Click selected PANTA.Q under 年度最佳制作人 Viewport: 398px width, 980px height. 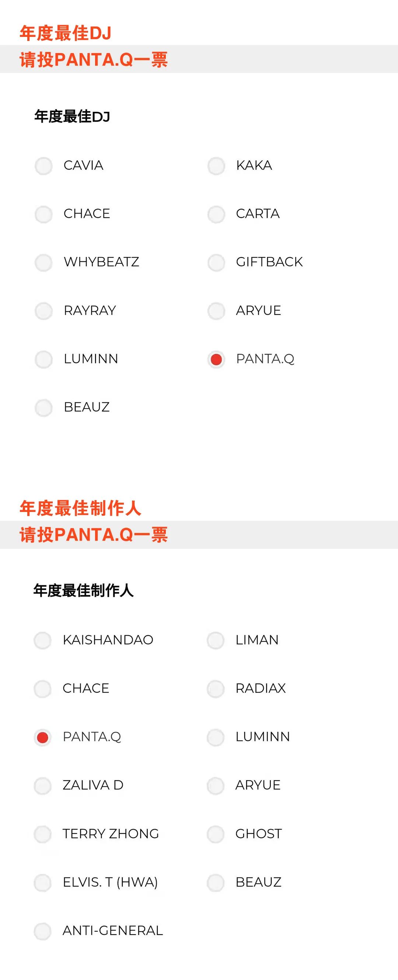pyautogui.click(x=43, y=737)
